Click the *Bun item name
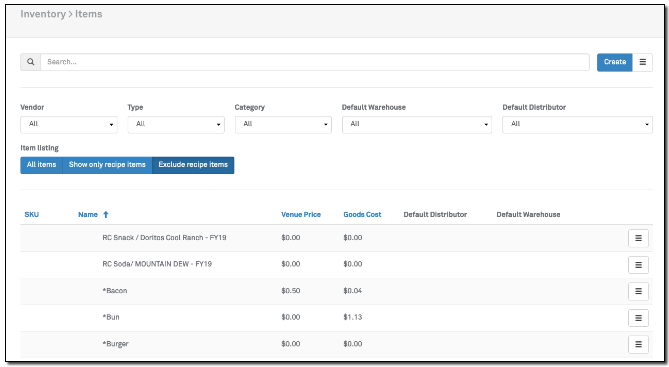This screenshot has width=669, height=367. (111, 317)
